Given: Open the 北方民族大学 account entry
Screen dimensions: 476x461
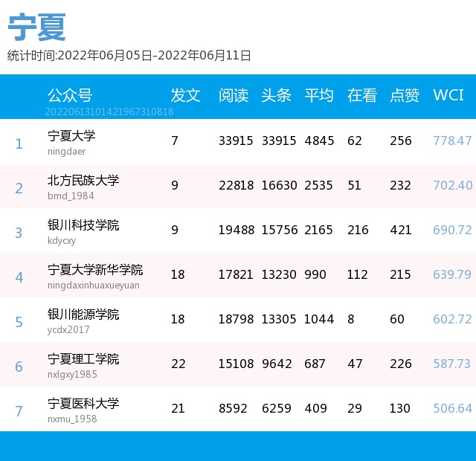Looking at the screenshot, I should coord(83,181).
